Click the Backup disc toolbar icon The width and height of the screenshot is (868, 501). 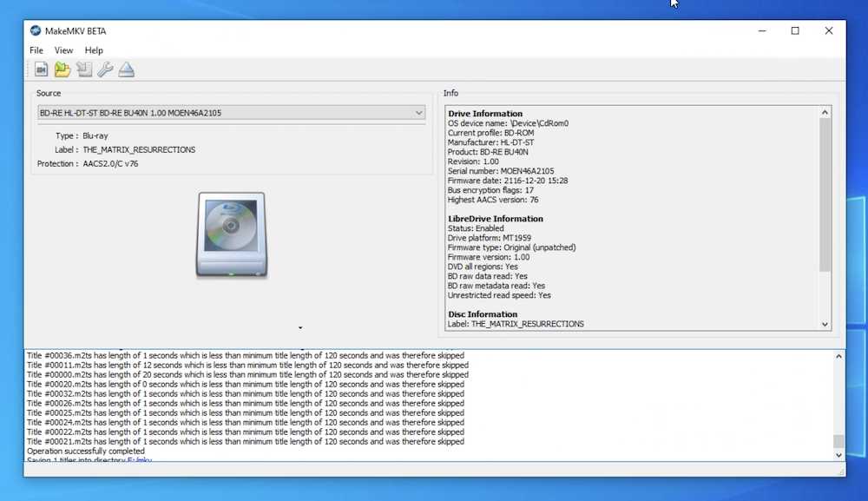pos(84,69)
